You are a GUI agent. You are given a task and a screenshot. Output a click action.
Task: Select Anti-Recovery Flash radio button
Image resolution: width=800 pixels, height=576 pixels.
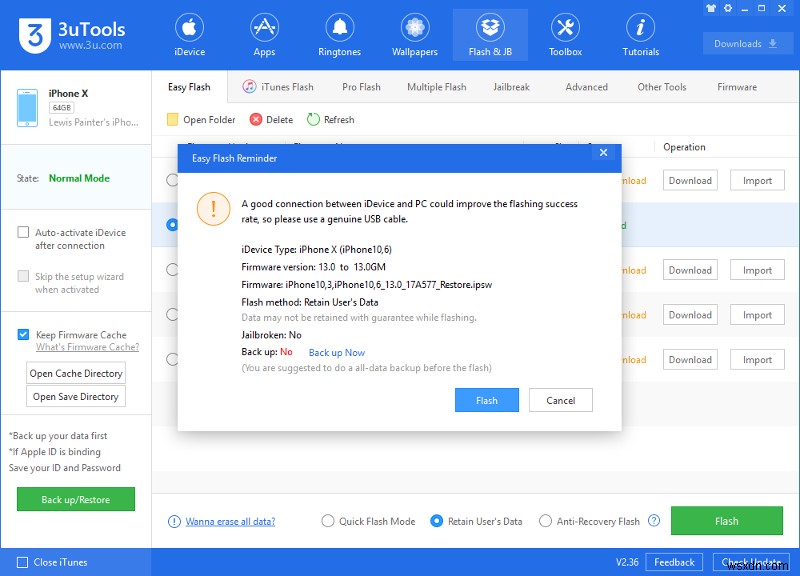tap(545, 521)
